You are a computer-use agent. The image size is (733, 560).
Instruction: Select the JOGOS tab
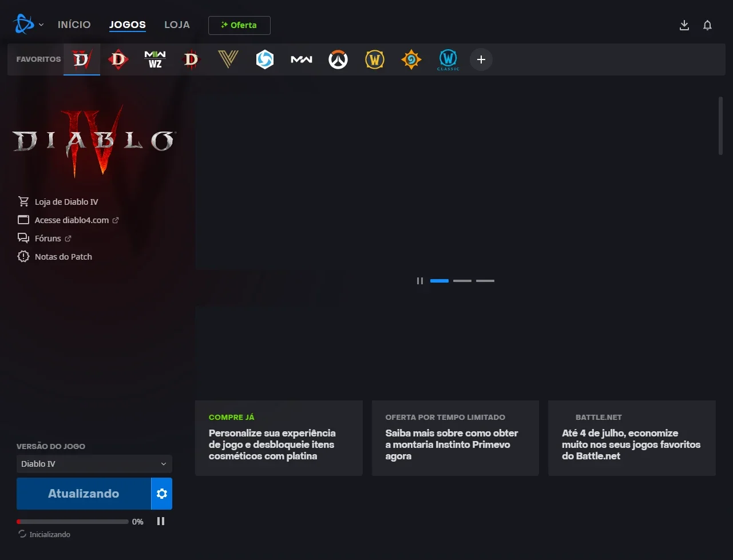click(x=128, y=25)
